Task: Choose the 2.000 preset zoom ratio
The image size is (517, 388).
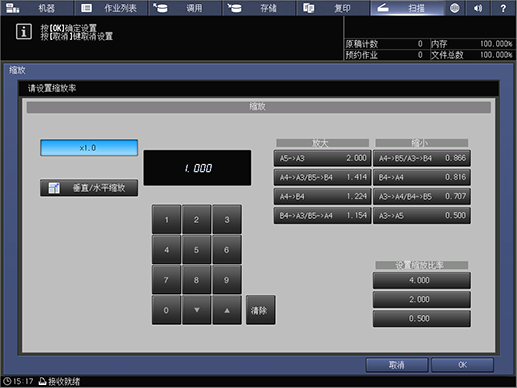Action: click(422, 299)
